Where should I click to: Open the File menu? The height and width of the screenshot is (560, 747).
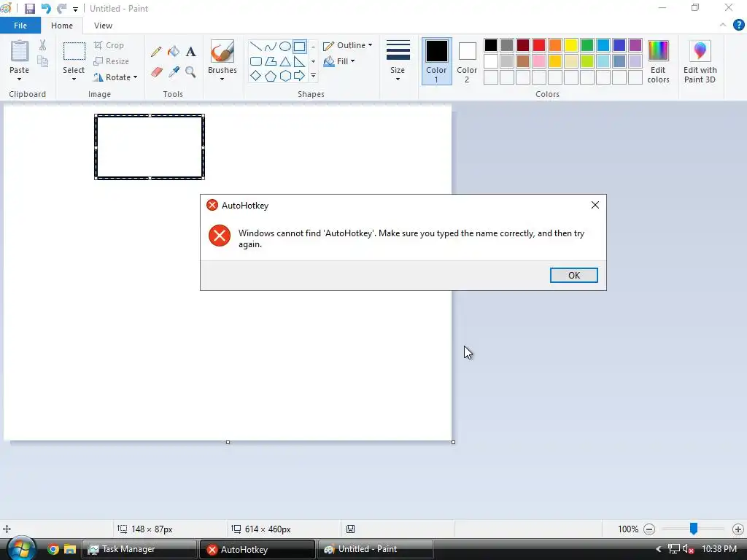click(x=20, y=26)
